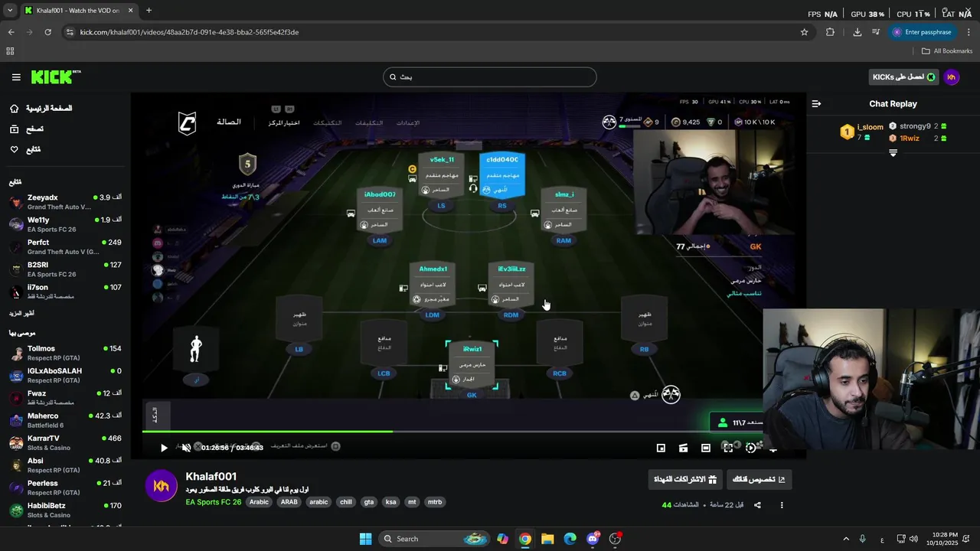Open the home page sidebar item
This screenshot has width=980, height=551.
click(41, 109)
